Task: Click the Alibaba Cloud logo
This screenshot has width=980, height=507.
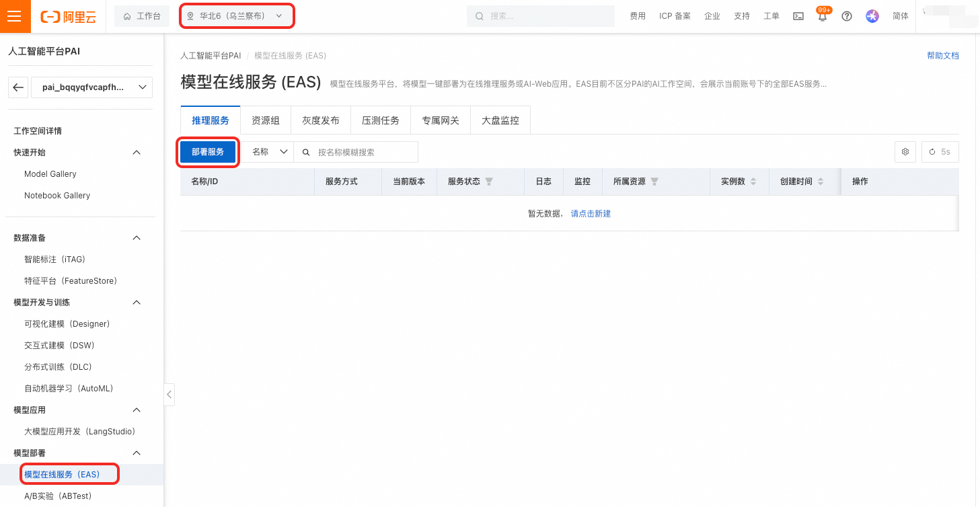Action: click(68, 17)
